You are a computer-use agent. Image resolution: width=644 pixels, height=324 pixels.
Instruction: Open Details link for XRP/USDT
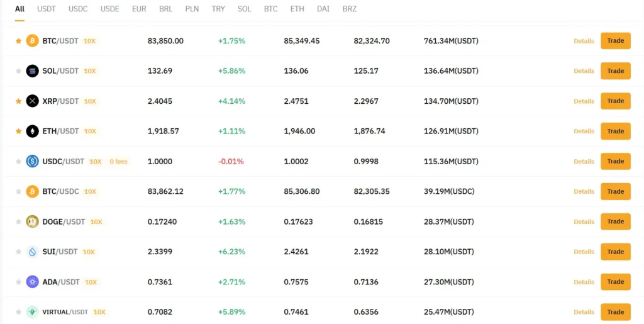coord(584,101)
